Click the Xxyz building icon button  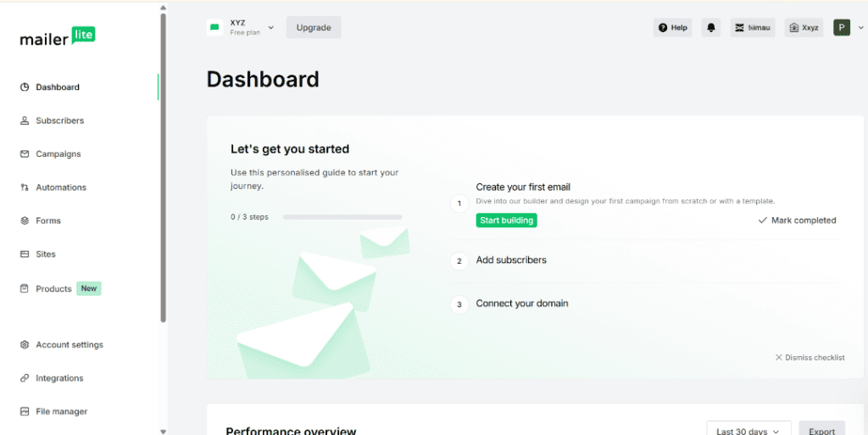pos(804,28)
